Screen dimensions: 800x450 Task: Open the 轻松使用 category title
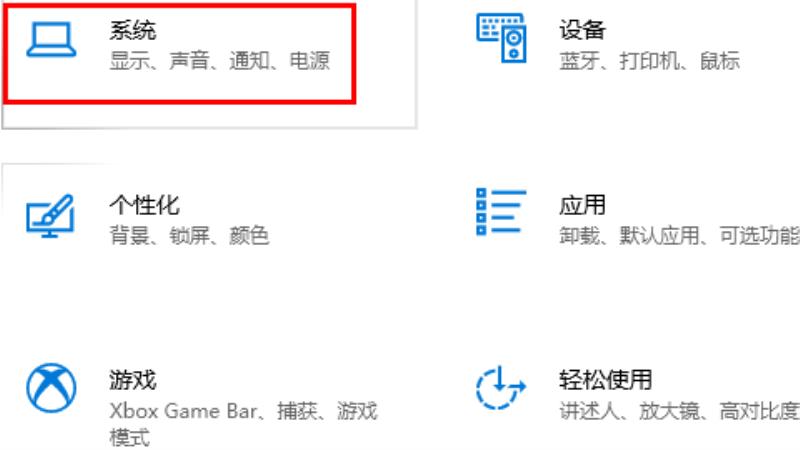(606, 380)
